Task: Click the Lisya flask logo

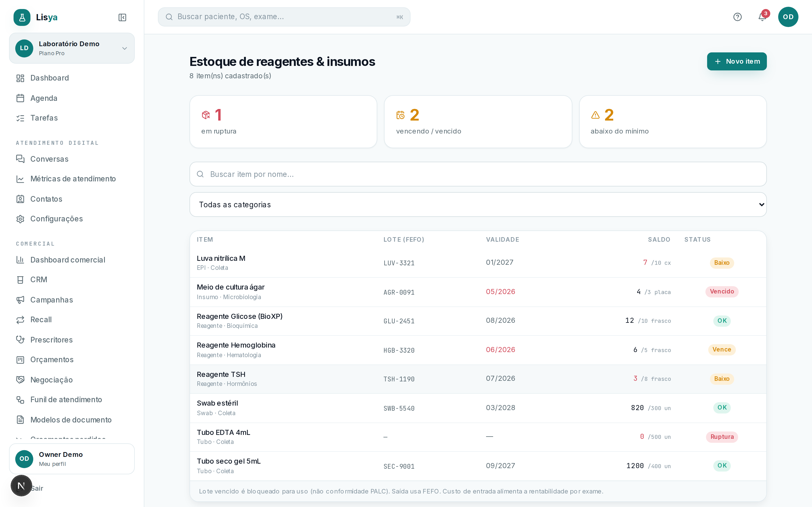Action: click(x=22, y=17)
